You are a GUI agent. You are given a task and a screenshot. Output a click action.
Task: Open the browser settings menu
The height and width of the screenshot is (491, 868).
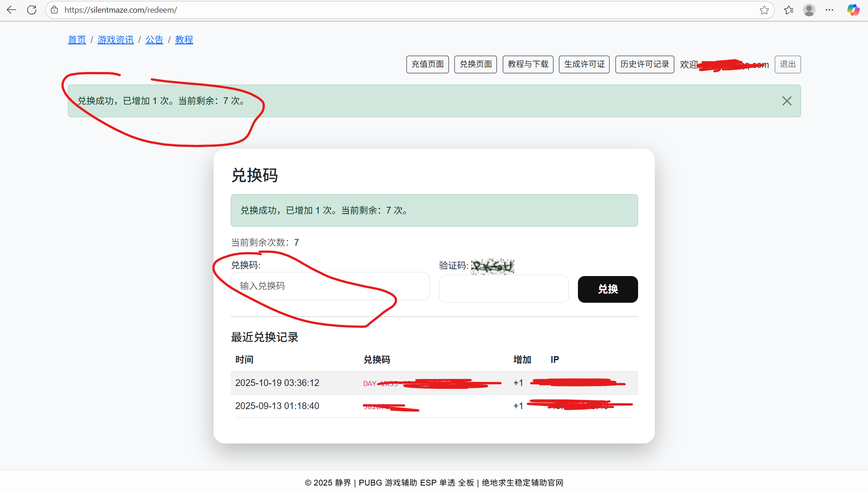(x=830, y=10)
